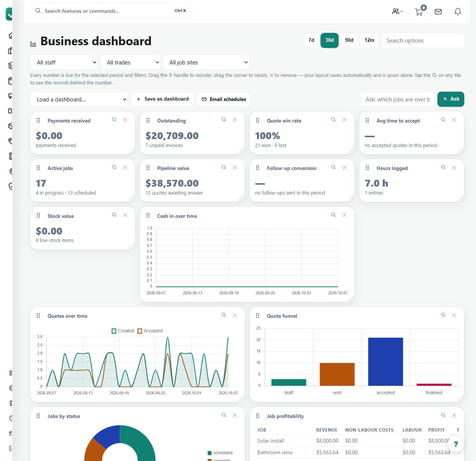Screen dimensions: 476x461
Task: Inspect records behind Jobs by status chart
Action: tap(224, 415)
